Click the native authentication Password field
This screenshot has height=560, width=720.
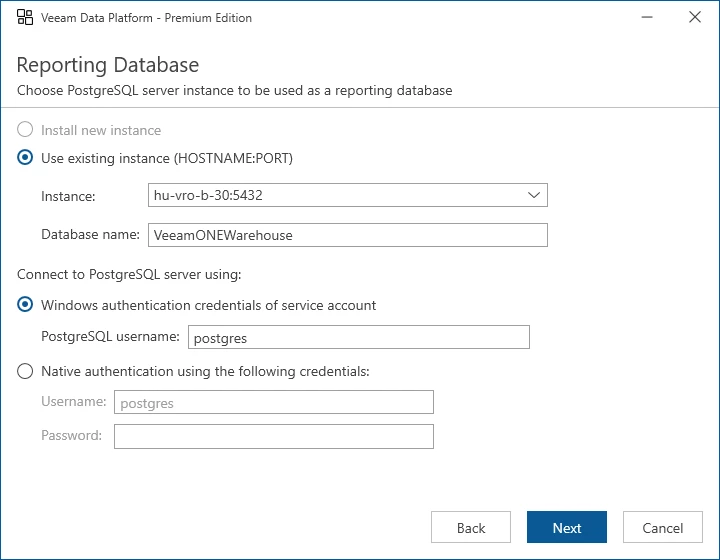(x=273, y=436)
